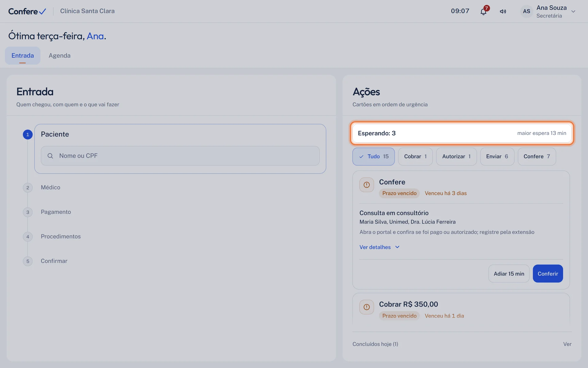Open the Esperando: 3 waiting banner

tap(462, 133)
